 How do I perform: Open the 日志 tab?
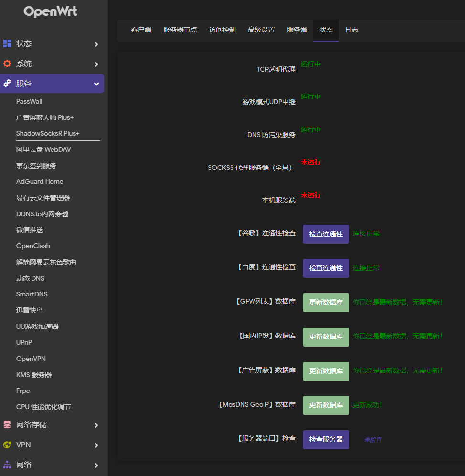point(351,30)
